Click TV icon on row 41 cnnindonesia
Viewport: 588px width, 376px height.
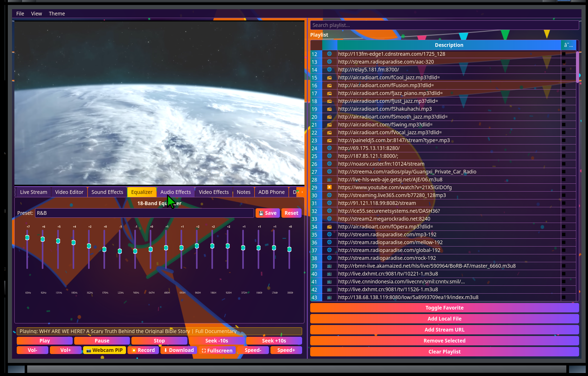(329, 282)
